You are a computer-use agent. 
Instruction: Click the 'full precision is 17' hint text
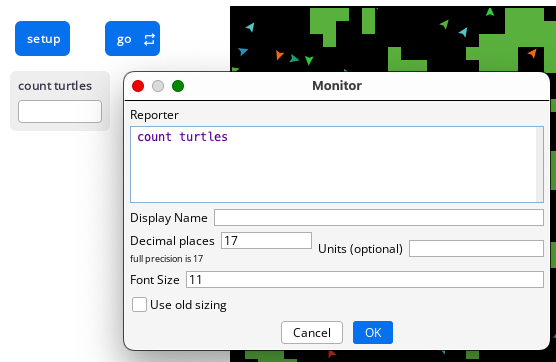167,259
